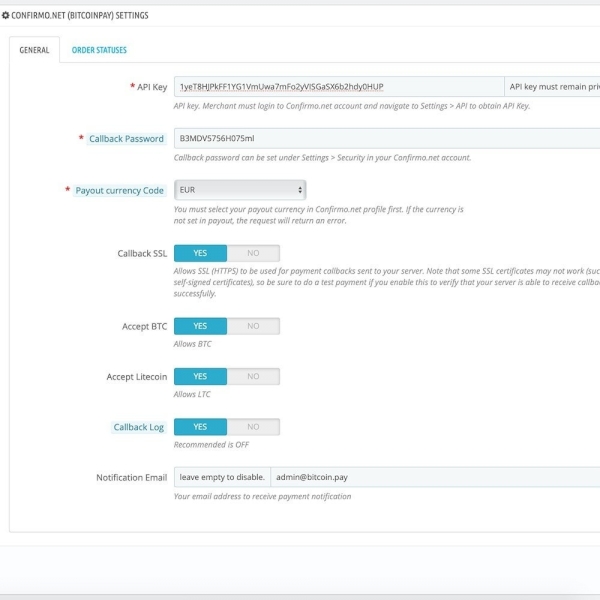Viewport: 600px width, 600px height.
Task: Click the Notification Email input field
Action: [435, 477]
